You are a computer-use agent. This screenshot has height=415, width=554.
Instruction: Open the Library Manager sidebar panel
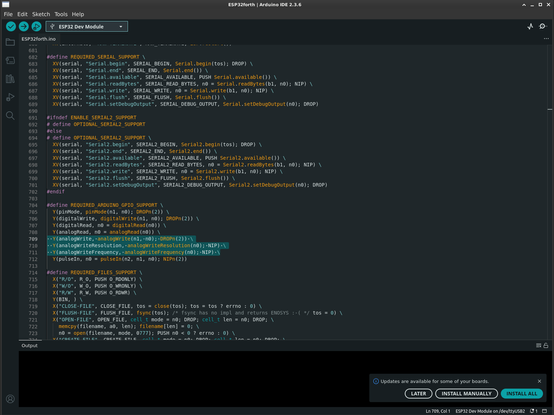click(x=10, y=79)
